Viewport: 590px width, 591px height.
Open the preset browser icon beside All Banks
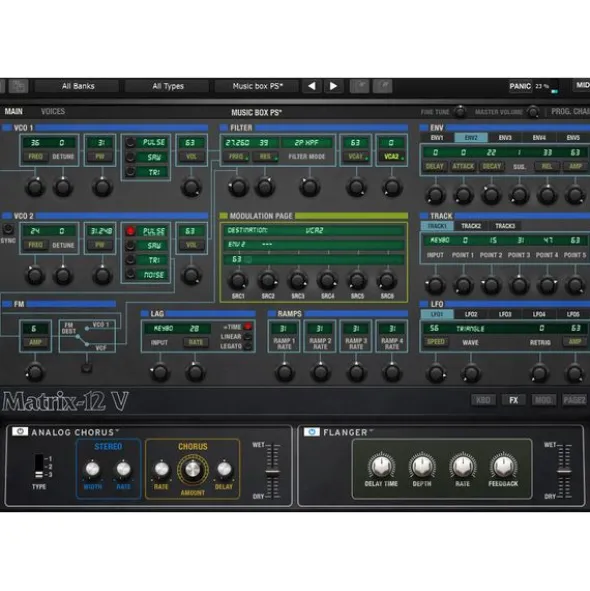[x=18, y=86]
